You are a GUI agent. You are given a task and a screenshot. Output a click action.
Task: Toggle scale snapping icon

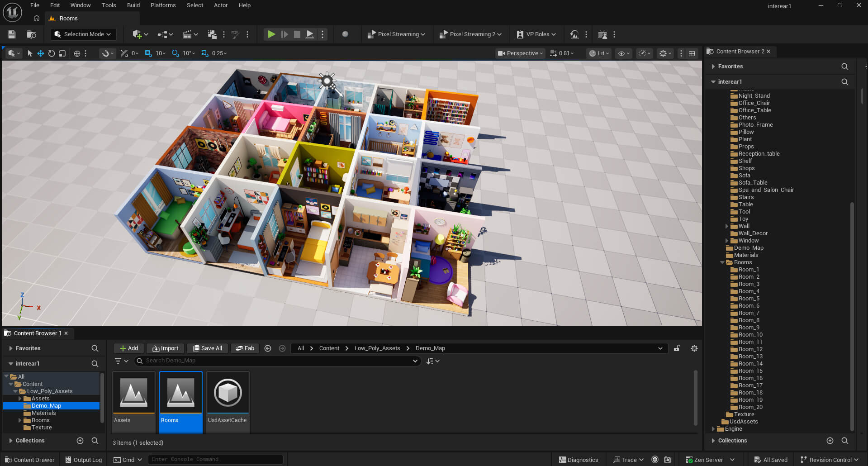205,53
